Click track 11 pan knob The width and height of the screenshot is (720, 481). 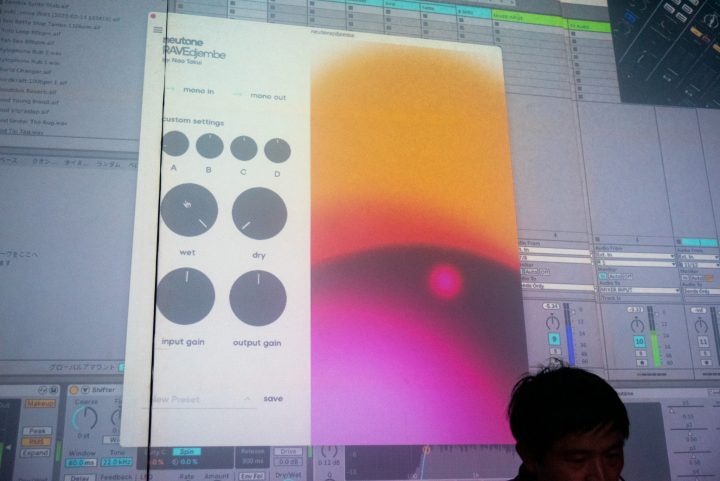pos(701,326)
